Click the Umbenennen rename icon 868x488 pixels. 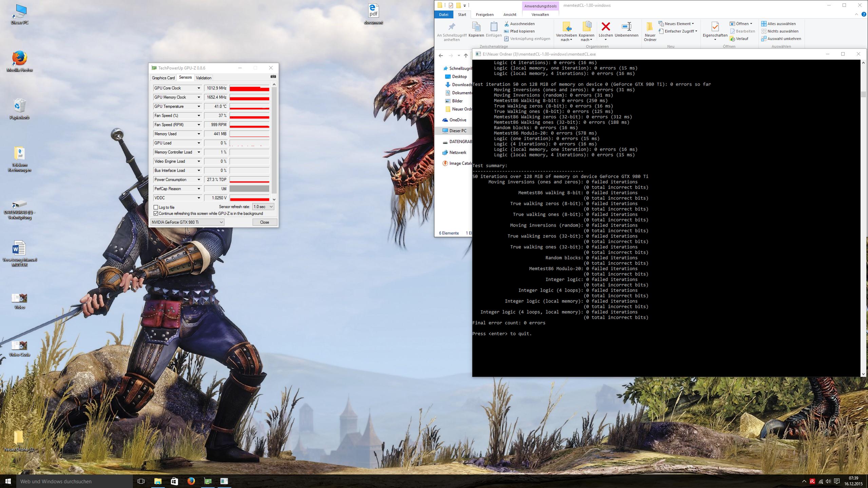tap(626, 26)
